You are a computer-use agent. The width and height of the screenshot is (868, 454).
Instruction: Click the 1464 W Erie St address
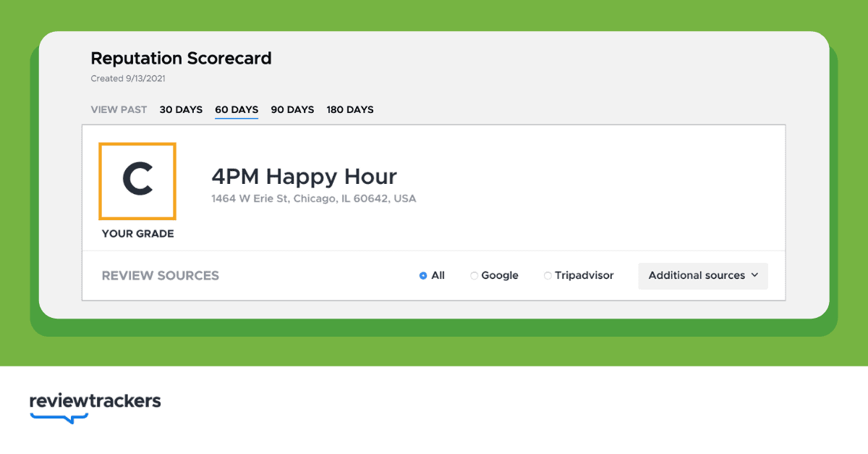click(313, 198)
